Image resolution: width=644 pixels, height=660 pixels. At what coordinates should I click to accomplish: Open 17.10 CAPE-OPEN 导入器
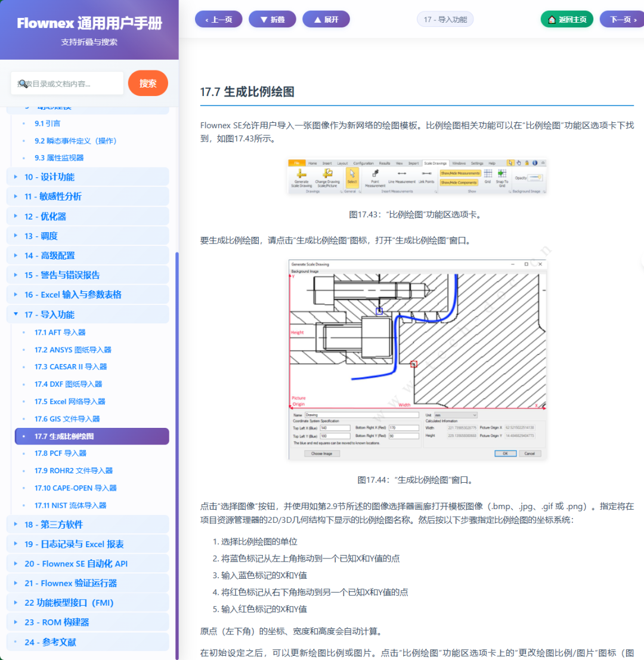click(75, 488)
